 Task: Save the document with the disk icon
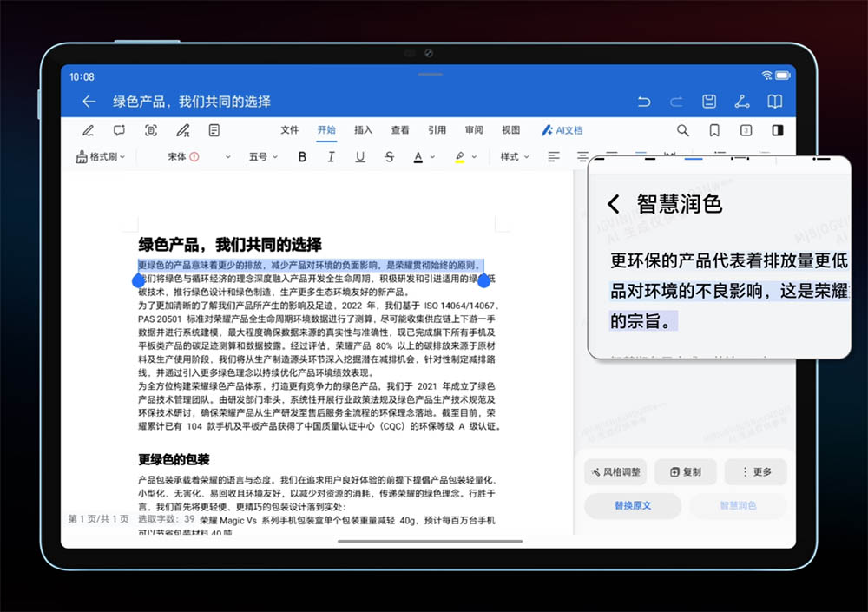(x=709, y=102)
